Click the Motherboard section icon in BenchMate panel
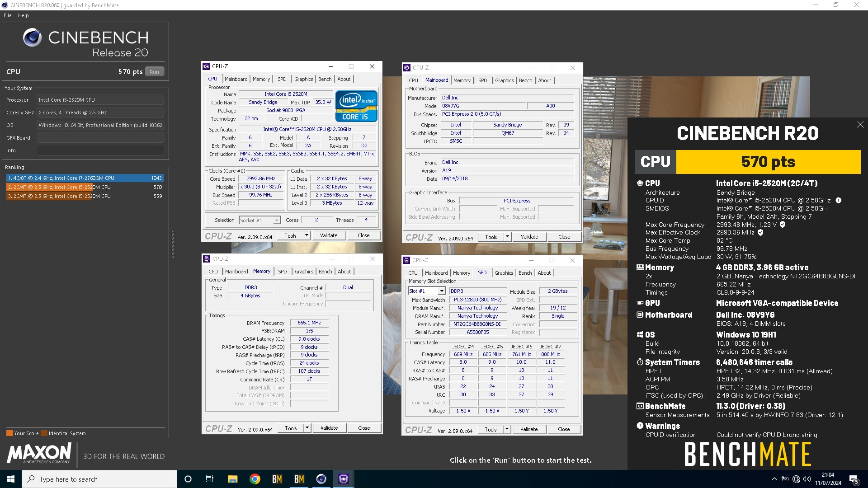Screen dimensions: 868x488 [x=640, y=315]
